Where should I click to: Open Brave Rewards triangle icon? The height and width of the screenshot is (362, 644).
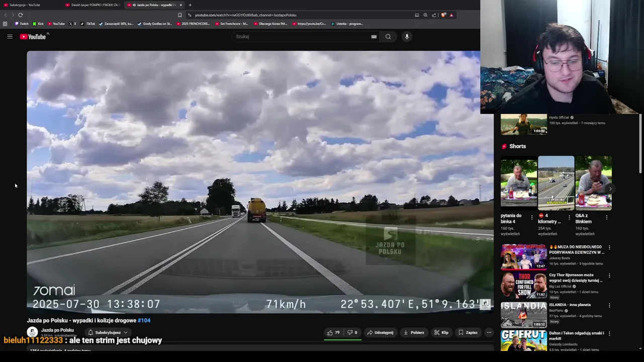click(451, 15)
